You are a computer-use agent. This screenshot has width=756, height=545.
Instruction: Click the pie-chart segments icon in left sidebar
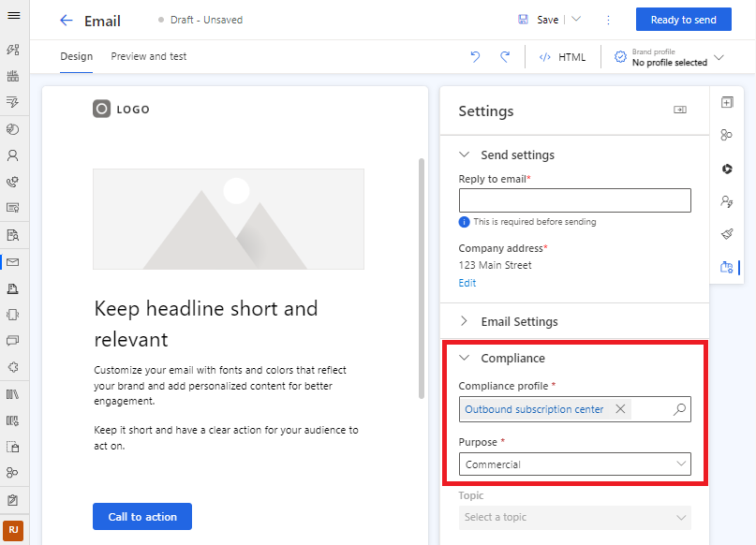13,129
